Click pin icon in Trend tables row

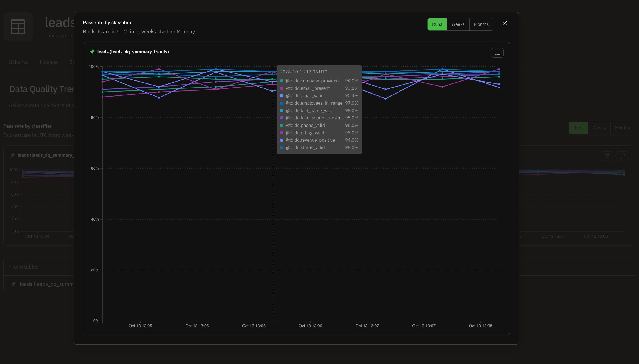(13, 284)
